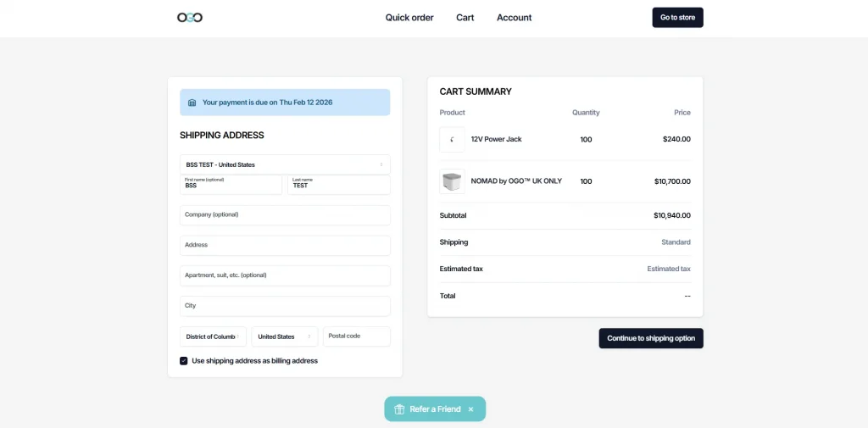Open the BSS TEST saved address dropdown
The image size is (868, 428).
pyautogui.click(x=285, y=164)
